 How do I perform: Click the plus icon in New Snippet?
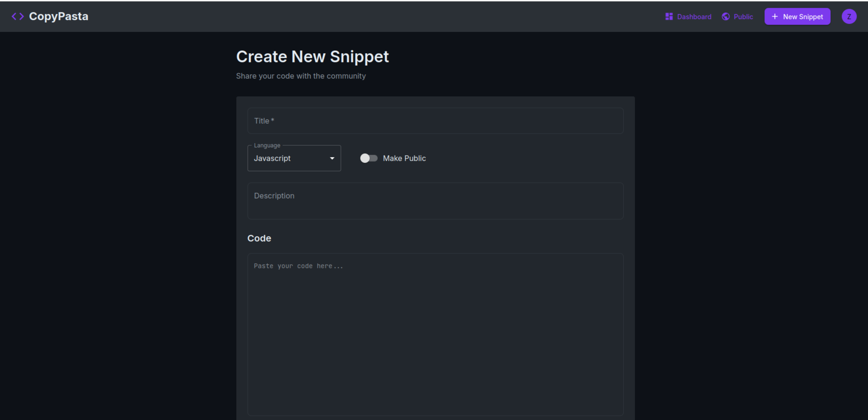775,17
